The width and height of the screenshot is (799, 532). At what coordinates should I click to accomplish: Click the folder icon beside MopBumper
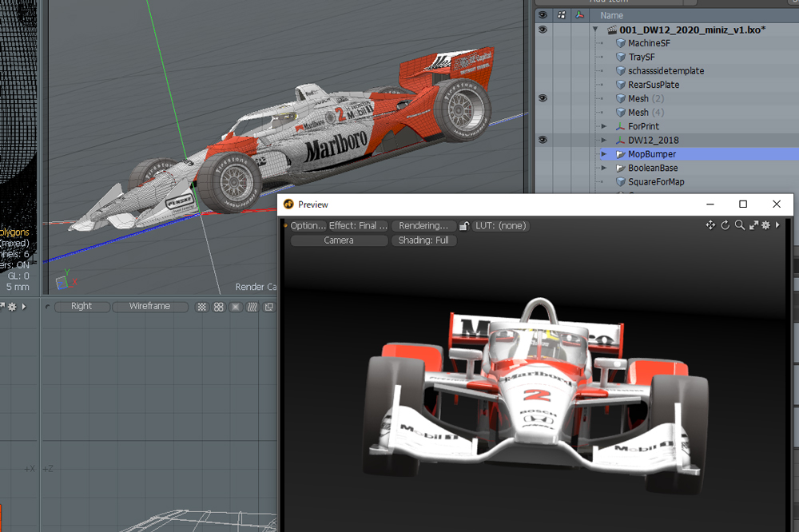pyautogui.click(x=621, y=154)
